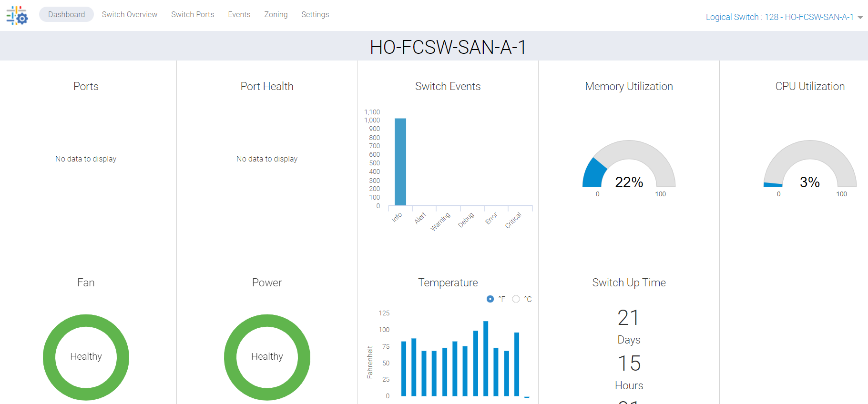This screenshot has width=868, height=404.
Task: Expand the Logical Switch dropdown arrow
Action: point(860,18)
